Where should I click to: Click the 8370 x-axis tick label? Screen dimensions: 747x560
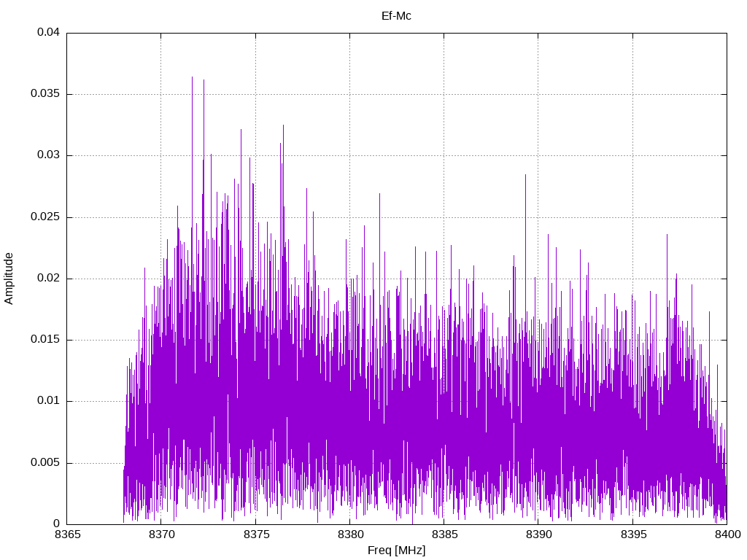(x=161, y=534)
